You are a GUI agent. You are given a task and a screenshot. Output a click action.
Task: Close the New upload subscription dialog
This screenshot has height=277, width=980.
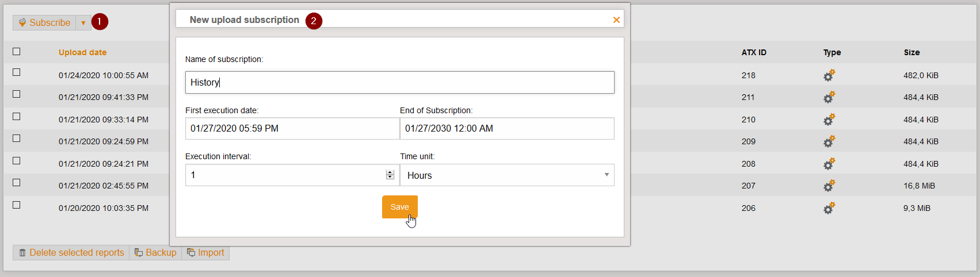click(x=616, y=20)
